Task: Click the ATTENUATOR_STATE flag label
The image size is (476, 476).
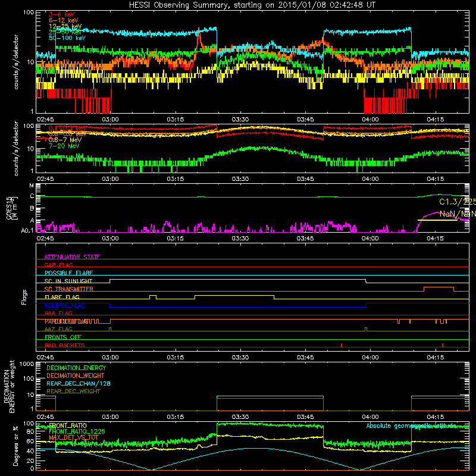Action: pyautogui.click(x=72, y=257)
